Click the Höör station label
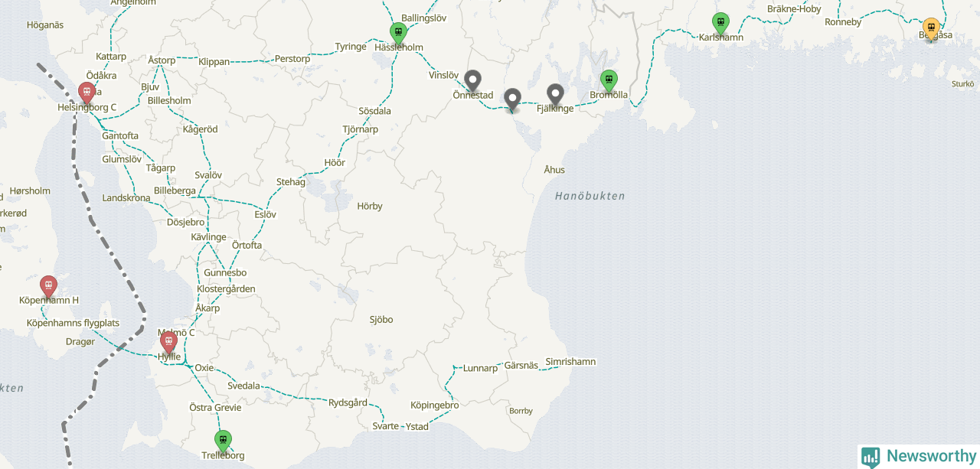The height and width of the screenshot is (469, 980). coord(335,163)
